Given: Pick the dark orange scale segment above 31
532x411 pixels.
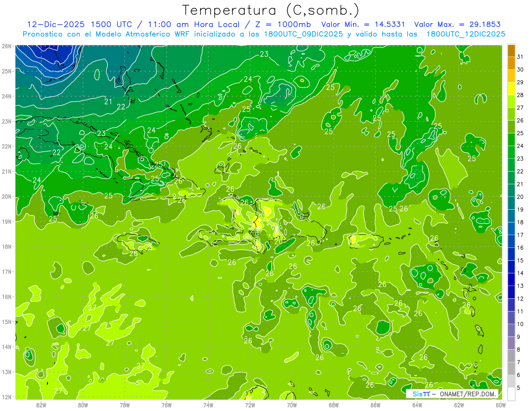Looking at the screenshot, I should click(511, 51).
